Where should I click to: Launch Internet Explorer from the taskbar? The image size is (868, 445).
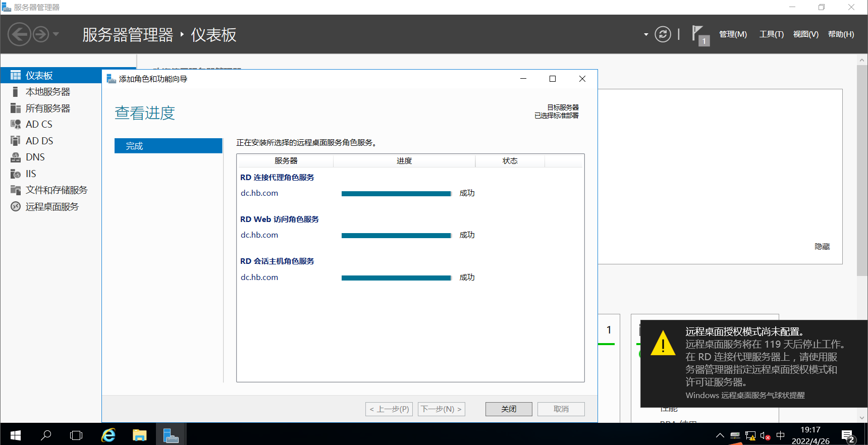pos(108,435)
